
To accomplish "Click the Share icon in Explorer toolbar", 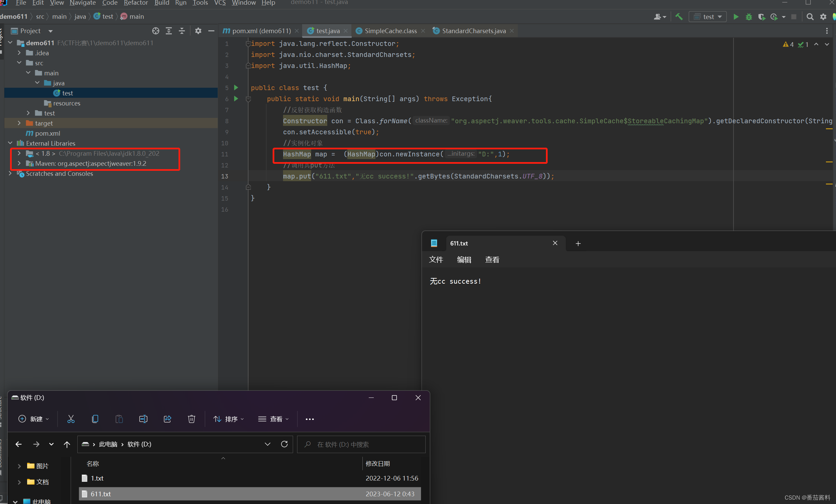I will click(x=167, y=419).
